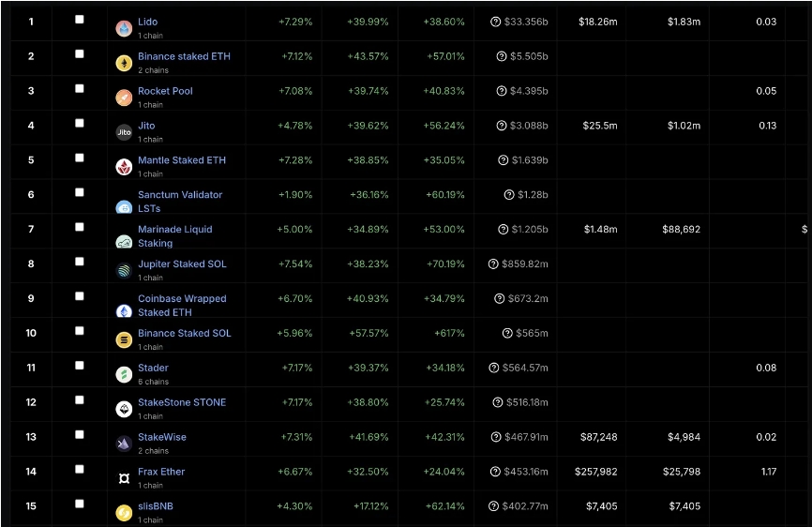
Task: Click help icon beside $564.57m TVL
Action: tap(494, 369)
